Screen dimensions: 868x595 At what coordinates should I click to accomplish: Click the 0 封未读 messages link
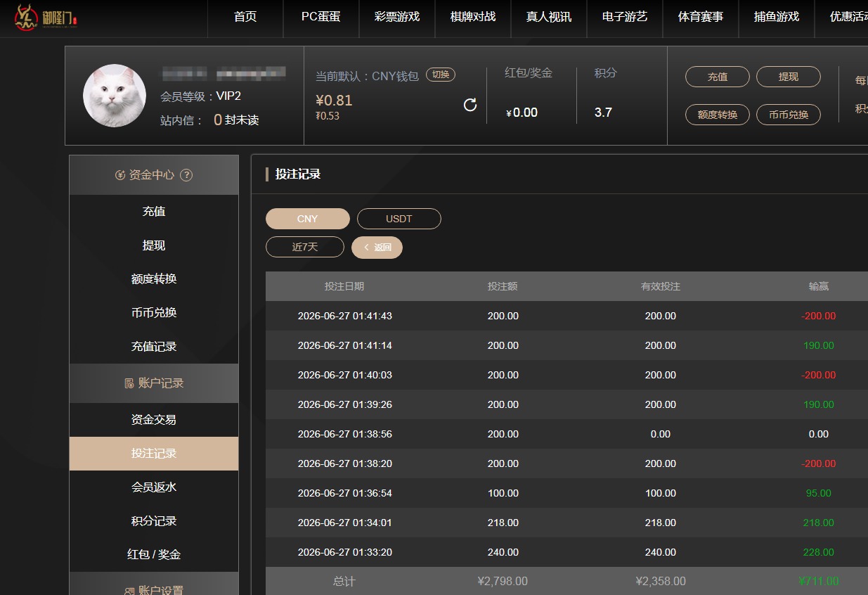(x=236, y=120)
